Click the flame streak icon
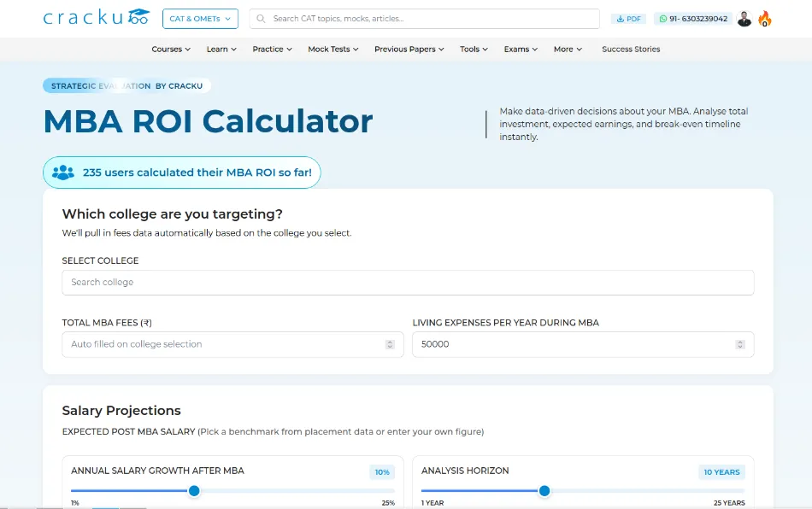The height and width of the screenshot is (509, 812). 764,19
